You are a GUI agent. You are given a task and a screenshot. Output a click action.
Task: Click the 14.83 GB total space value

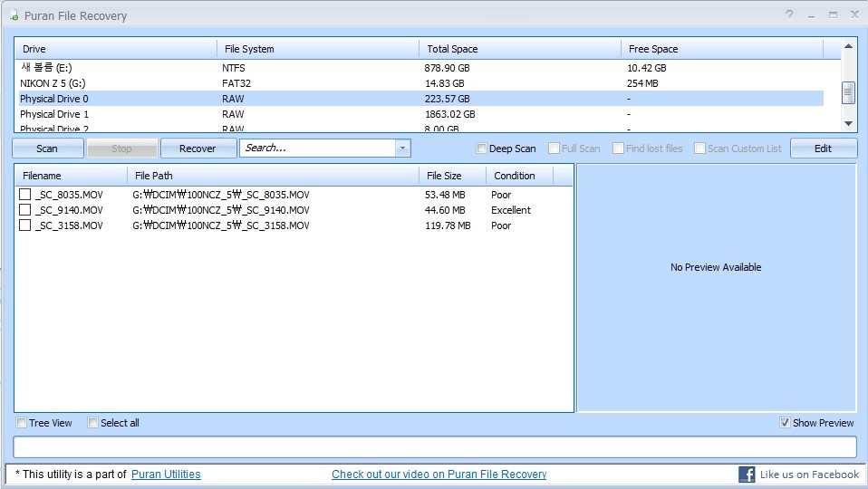445,83
